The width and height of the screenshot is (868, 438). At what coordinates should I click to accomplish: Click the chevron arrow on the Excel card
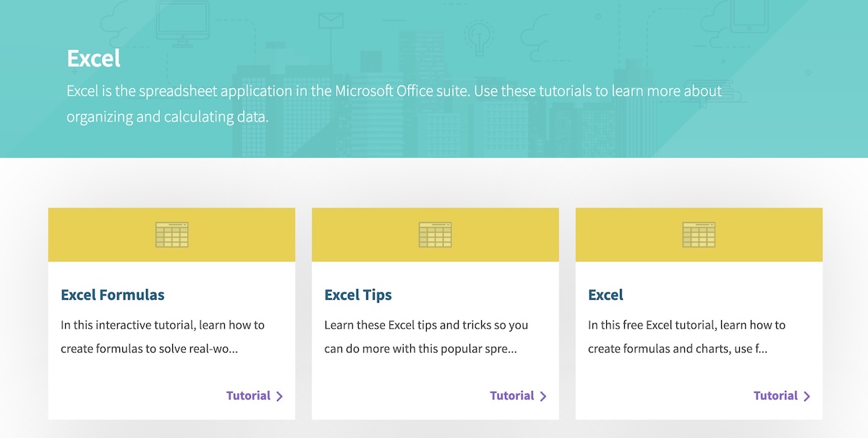pos(807,396)
